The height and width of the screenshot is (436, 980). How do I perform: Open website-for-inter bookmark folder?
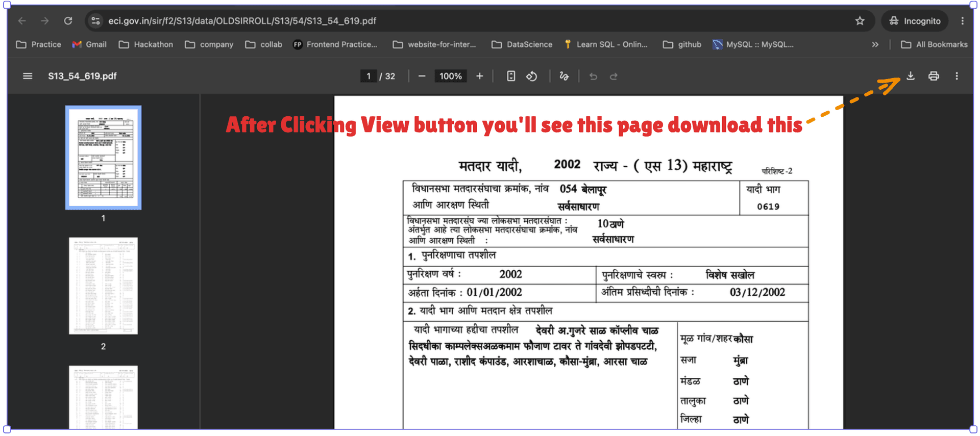(434, 44)
